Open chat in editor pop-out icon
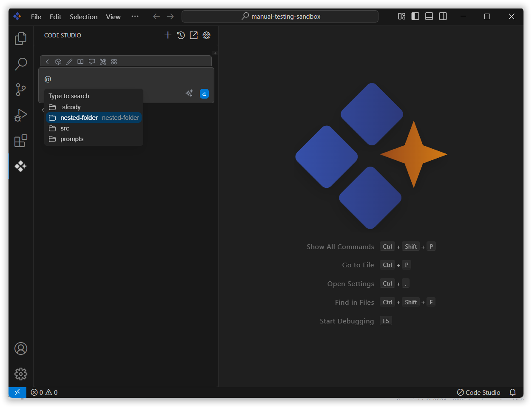Viewport: 532px width, 408px height. pos(193,35)
